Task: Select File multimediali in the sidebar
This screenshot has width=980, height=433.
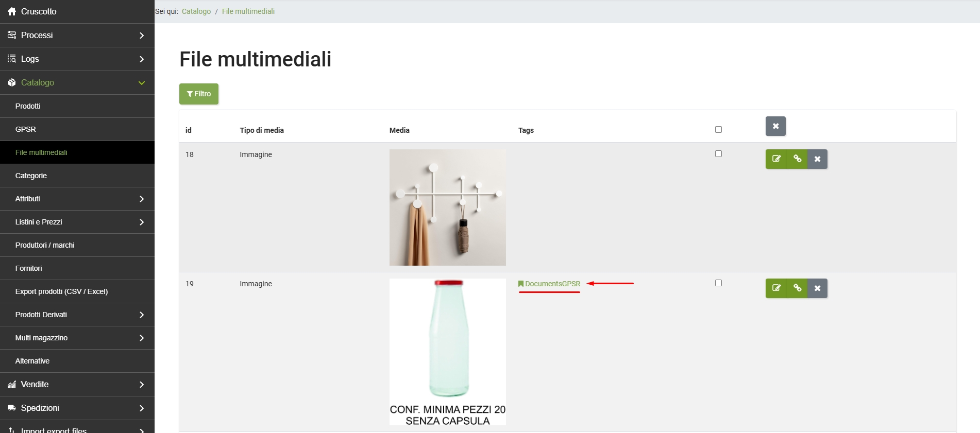Action: (x=77, y=152)
